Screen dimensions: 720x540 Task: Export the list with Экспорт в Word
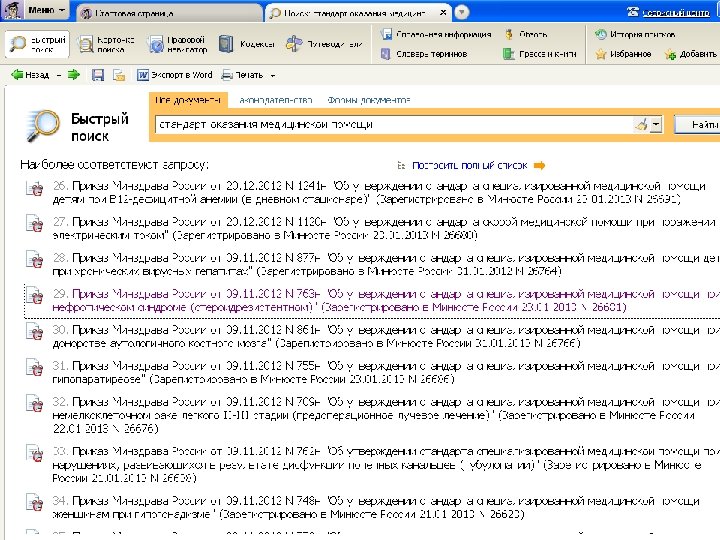174,75
